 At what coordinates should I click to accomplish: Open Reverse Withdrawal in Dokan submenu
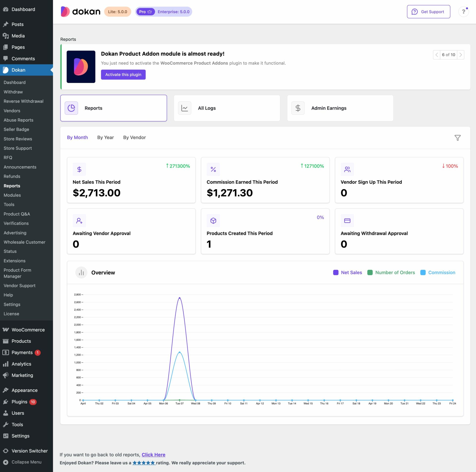24,101
